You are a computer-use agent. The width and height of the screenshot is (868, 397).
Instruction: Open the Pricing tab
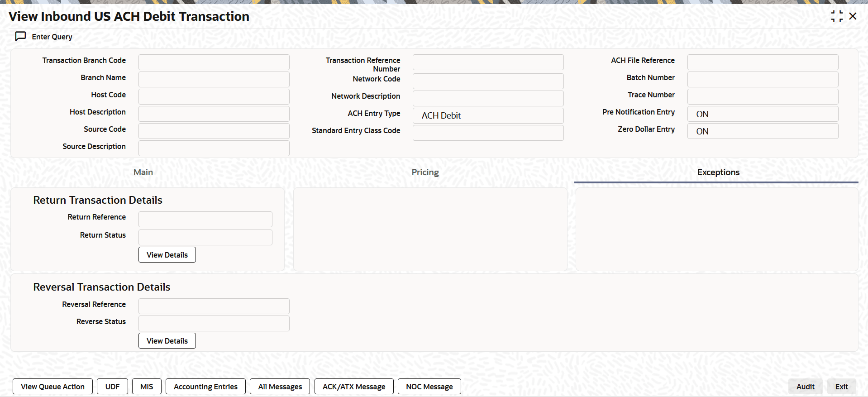[x=425, y=172]
